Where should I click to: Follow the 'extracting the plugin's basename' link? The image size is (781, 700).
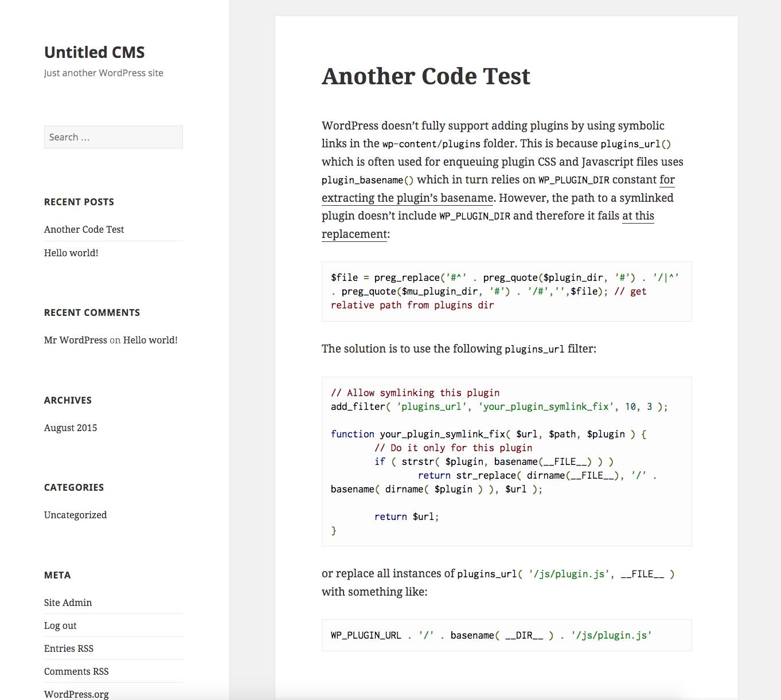(407, 198)
